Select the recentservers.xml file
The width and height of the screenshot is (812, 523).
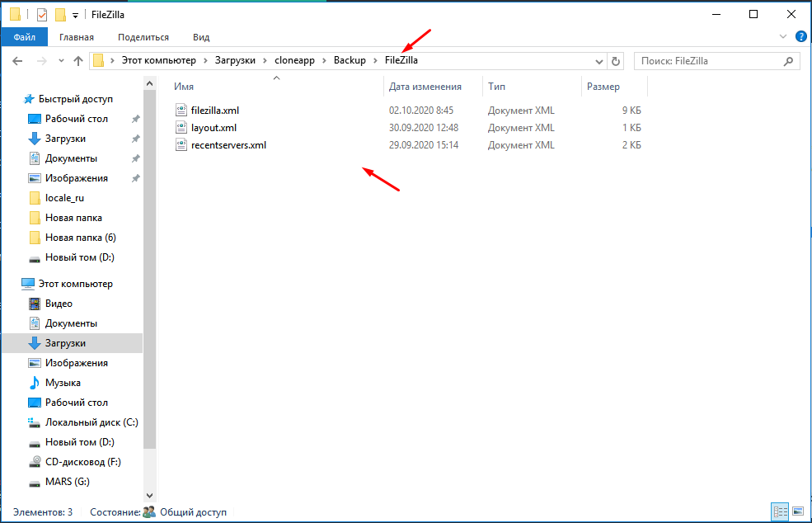[x=228, y=145]
